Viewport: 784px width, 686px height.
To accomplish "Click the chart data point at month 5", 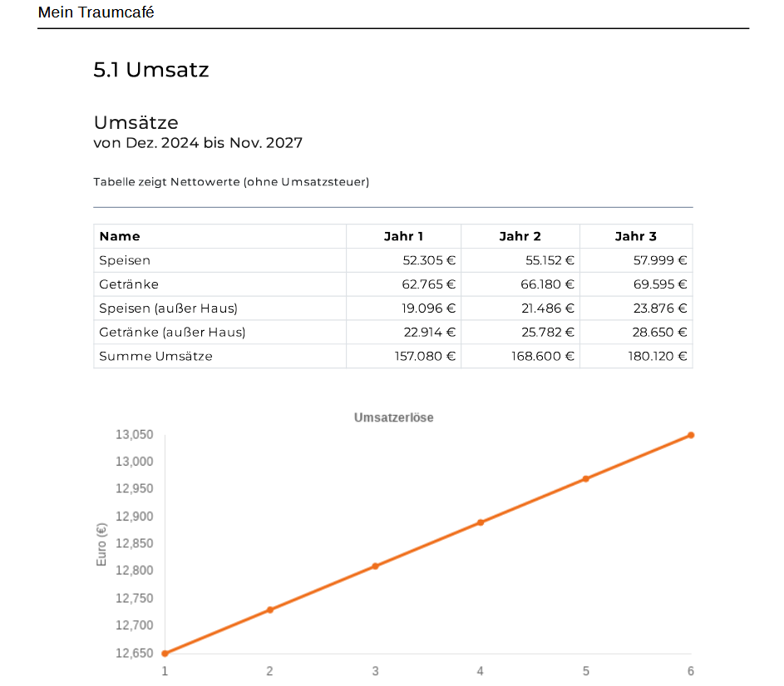I will coord(585,479).
